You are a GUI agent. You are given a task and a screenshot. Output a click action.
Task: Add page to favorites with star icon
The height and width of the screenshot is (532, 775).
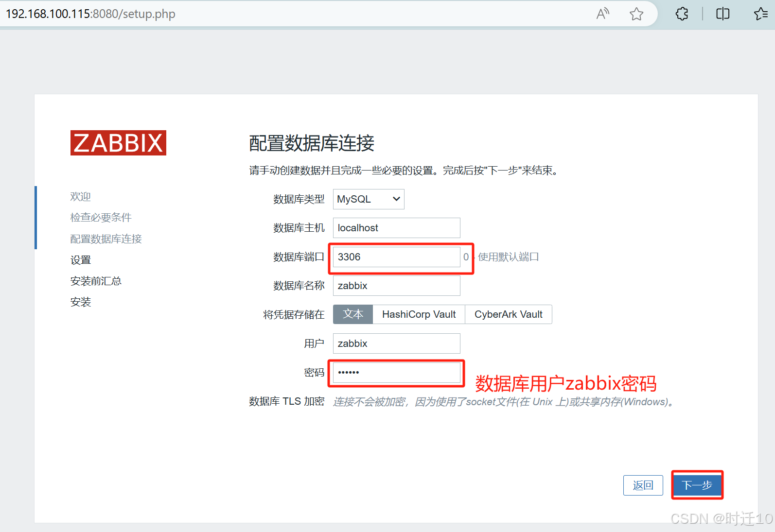636,14
